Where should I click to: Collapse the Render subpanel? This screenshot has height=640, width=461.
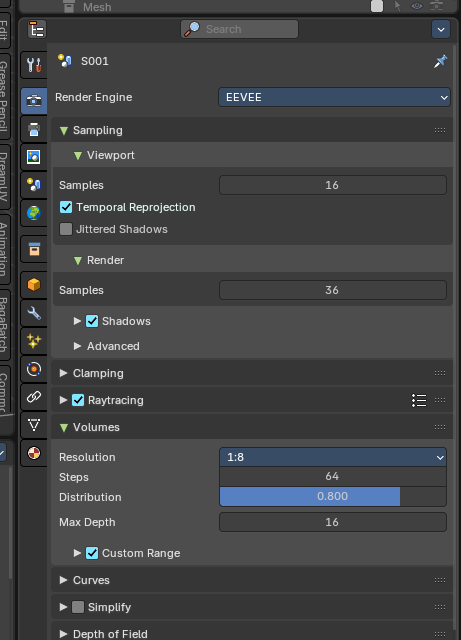click(x=78, y=260)
